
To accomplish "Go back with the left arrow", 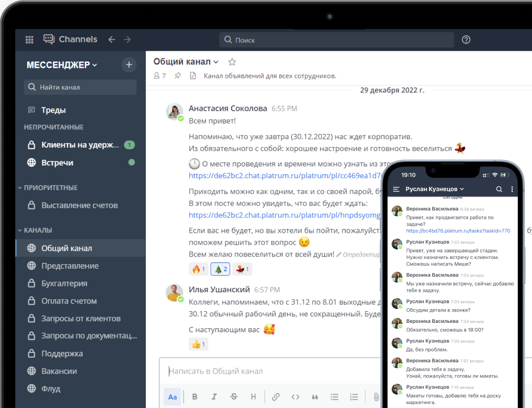I will (x=112, y=40).
